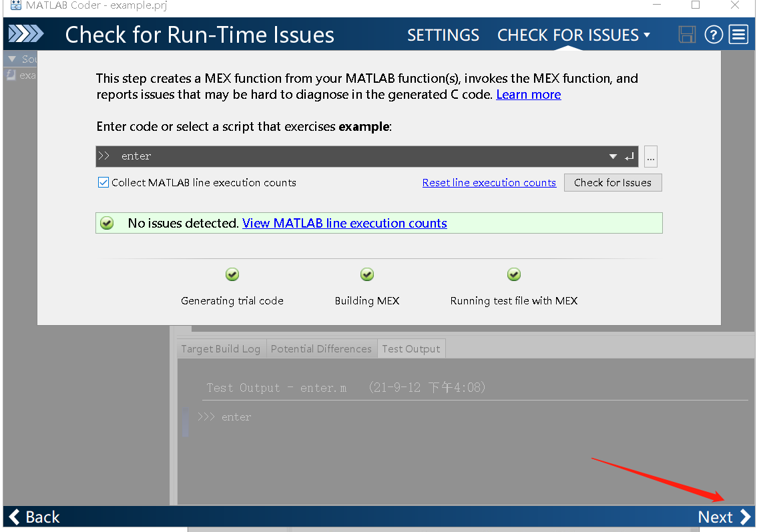Open the SETTINGS step in header
765x532 pixels.
tap(443, 35)
